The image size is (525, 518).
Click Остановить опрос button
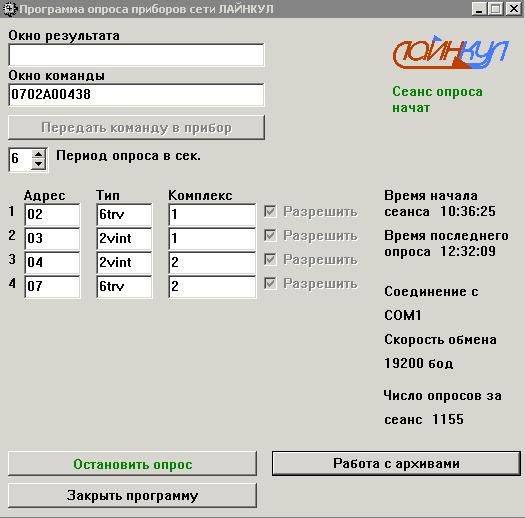[x=133, y=464]
